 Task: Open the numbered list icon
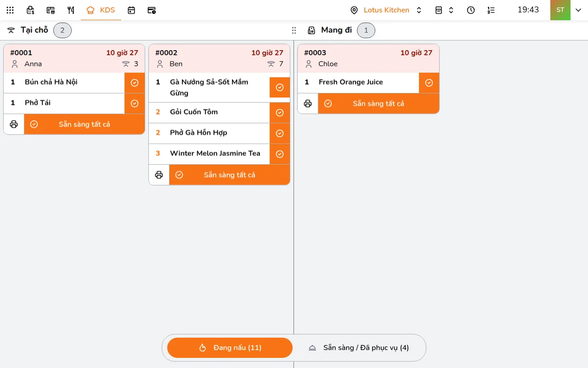491,10
